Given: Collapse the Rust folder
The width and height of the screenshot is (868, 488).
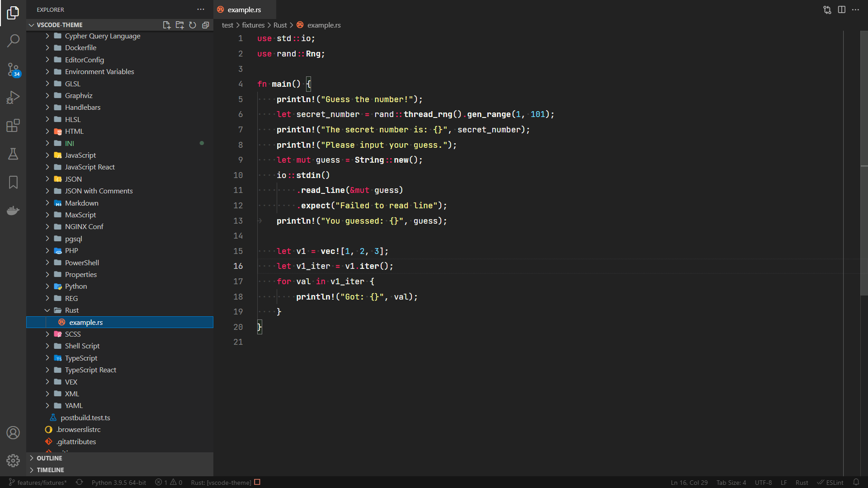Looking at the screenshot, I should click(x=71, y=310).
